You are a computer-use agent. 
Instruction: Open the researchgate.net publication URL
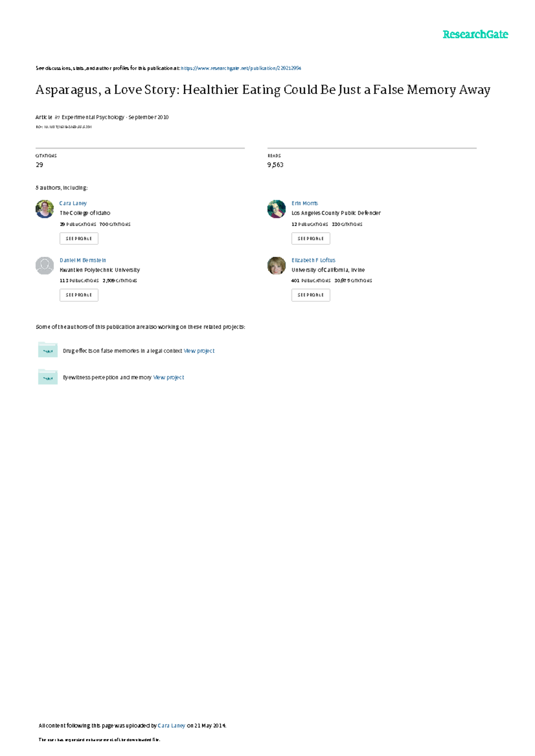pos(241,68)
